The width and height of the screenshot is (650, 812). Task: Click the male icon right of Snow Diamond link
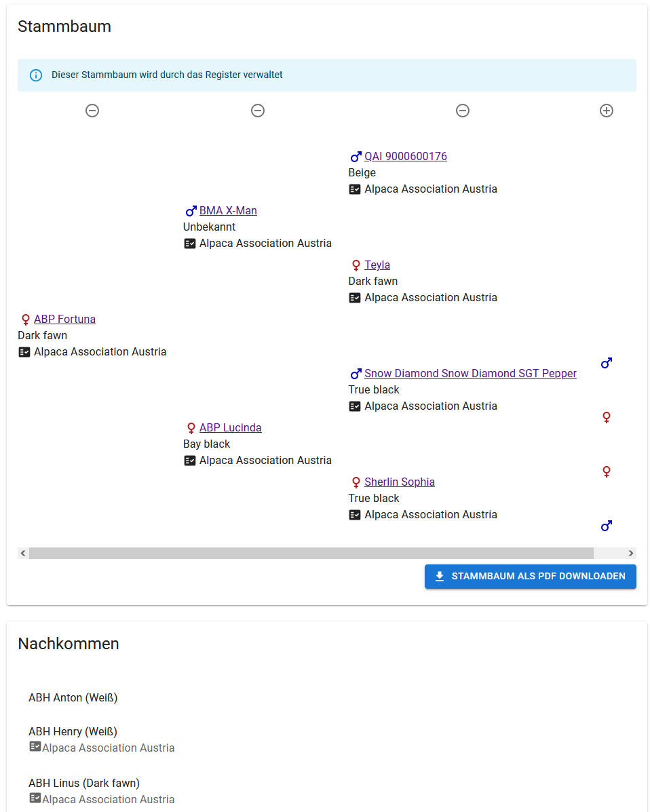pos(606,363)
